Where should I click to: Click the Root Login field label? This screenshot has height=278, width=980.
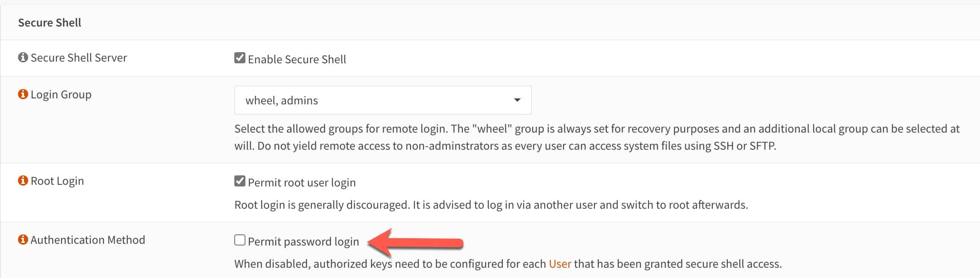tap(57, 181)
